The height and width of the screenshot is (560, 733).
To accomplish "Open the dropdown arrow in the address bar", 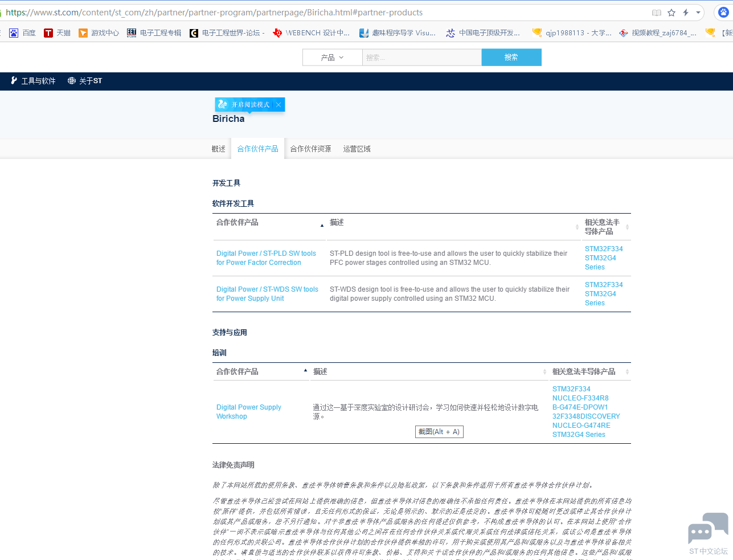I will [x=698, y=13].
